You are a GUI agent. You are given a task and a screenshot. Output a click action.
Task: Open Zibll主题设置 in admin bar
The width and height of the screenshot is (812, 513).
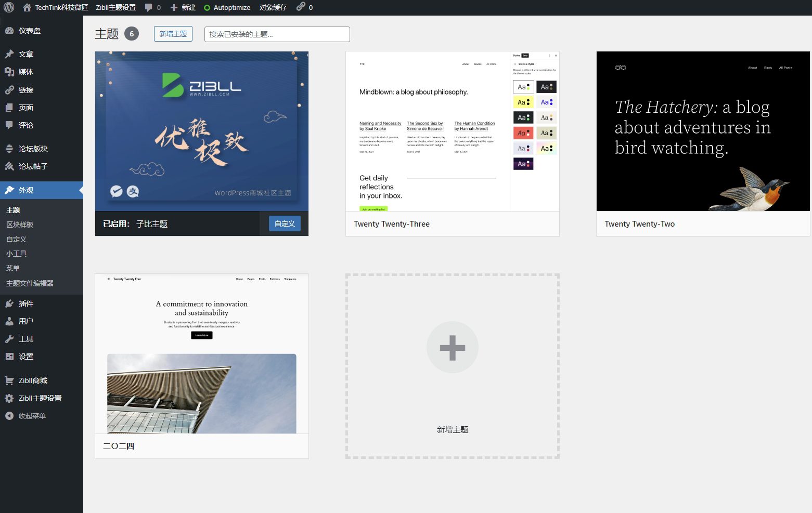tap(115, 7)
